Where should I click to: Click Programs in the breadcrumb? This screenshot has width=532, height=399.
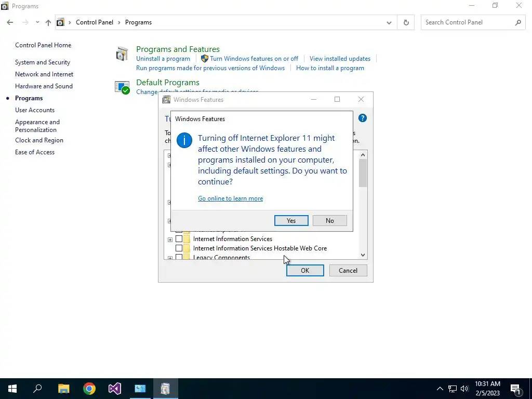[138, 22]
